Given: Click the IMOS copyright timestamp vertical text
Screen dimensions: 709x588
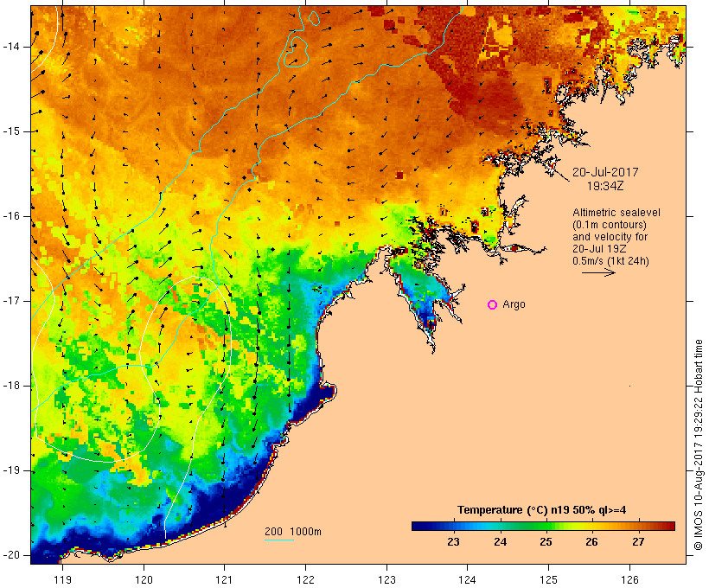Looking at the screenshot, I should coord(699,444).
